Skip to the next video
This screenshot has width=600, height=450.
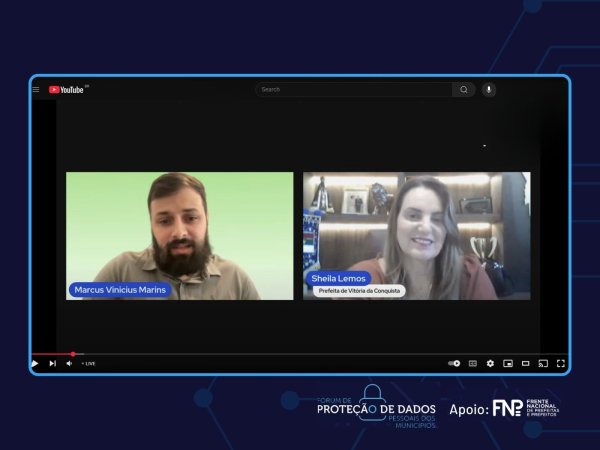[x=52, y=363]
